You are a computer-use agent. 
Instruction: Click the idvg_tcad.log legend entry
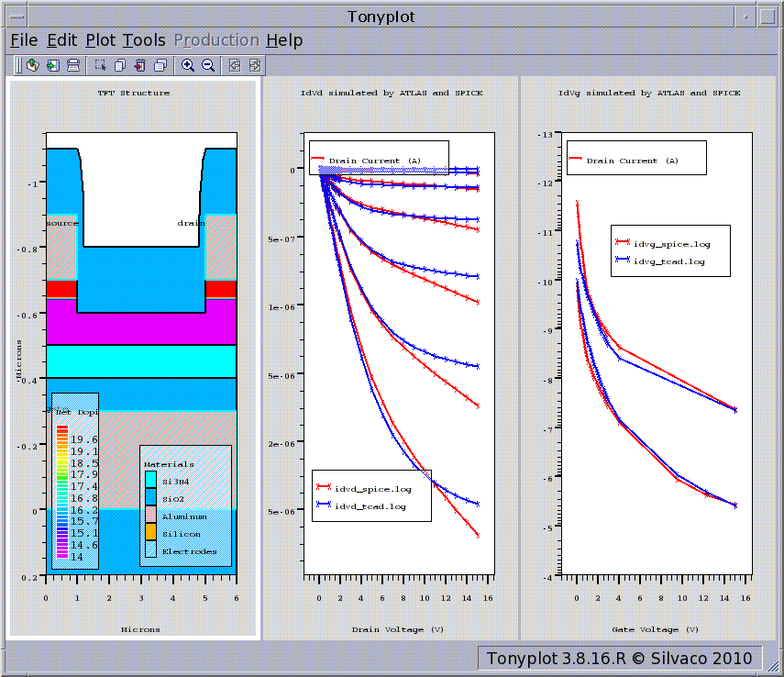tap(660, 261)
